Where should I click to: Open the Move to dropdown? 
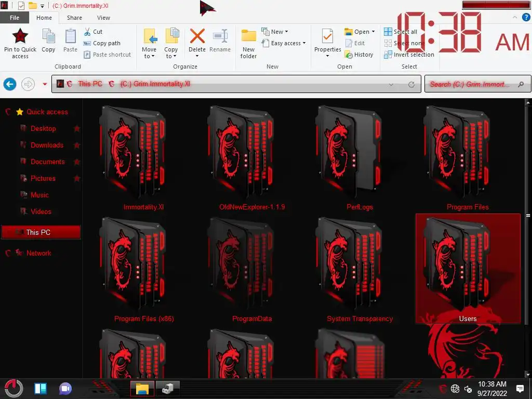(149, 44)
